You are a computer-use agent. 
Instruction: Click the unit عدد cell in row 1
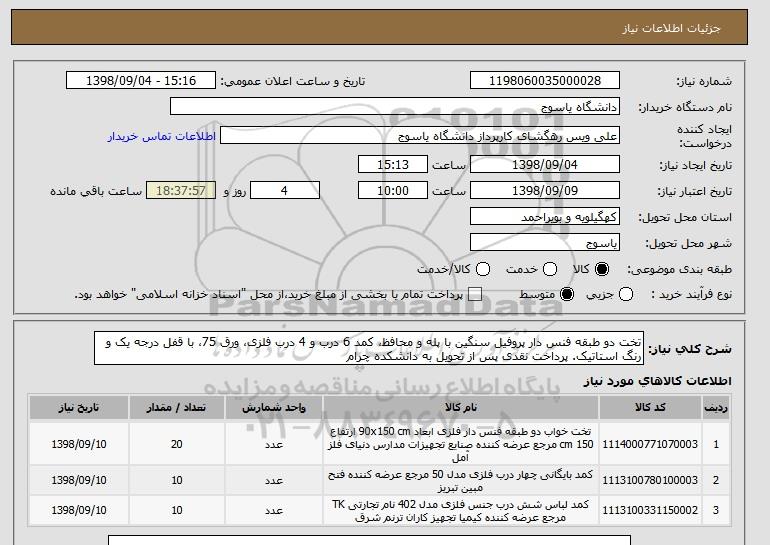274,444
